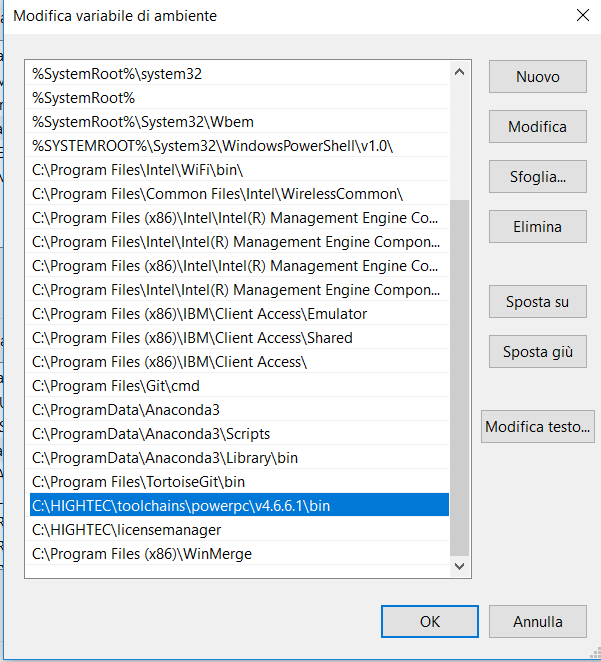
Task: Close the Modifica variabile di ambiente dialog
Action: pos(583,15)
